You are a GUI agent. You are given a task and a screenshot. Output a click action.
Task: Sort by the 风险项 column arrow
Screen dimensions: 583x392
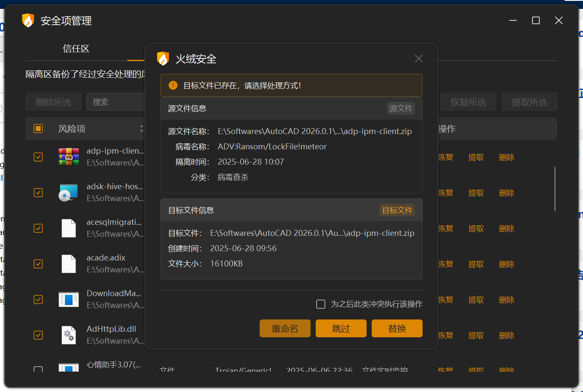(x=141, y=129)
